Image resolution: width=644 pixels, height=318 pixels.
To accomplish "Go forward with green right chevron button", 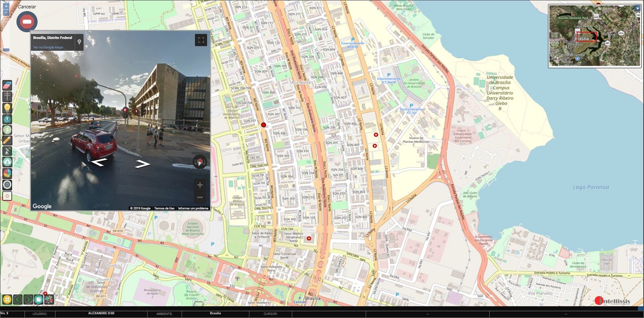I will point(28,300).
